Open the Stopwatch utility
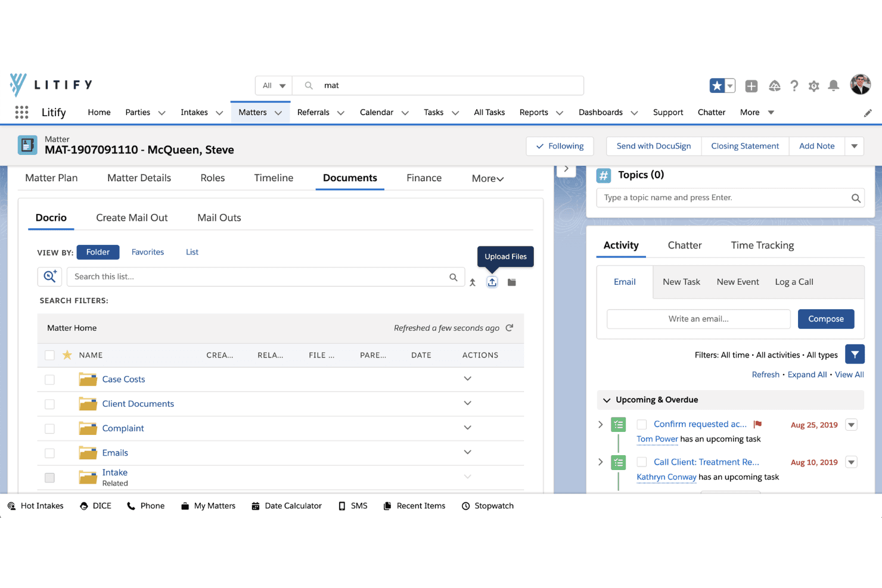 [487, 506]
